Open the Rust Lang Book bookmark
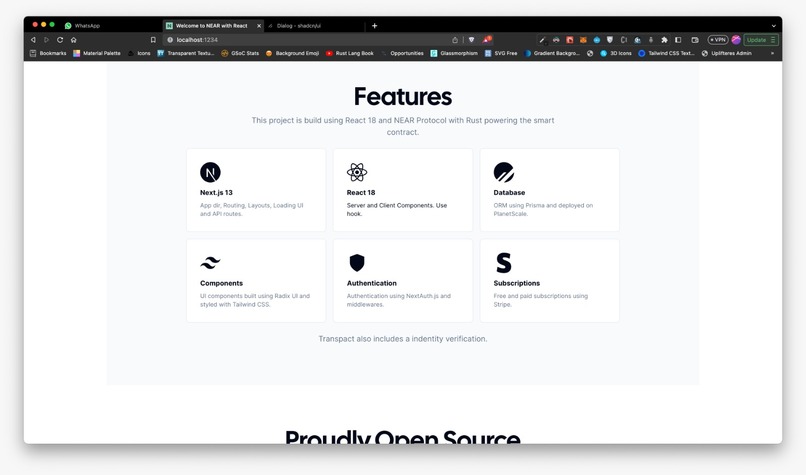Viewport: 806px width, 475px height. [x=350, y=53]
